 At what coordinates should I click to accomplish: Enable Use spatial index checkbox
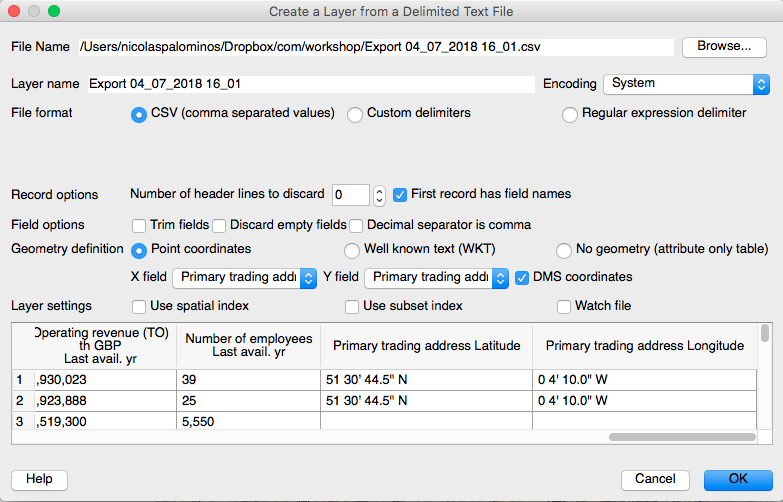pyautogui.click(x=139, y=307)
